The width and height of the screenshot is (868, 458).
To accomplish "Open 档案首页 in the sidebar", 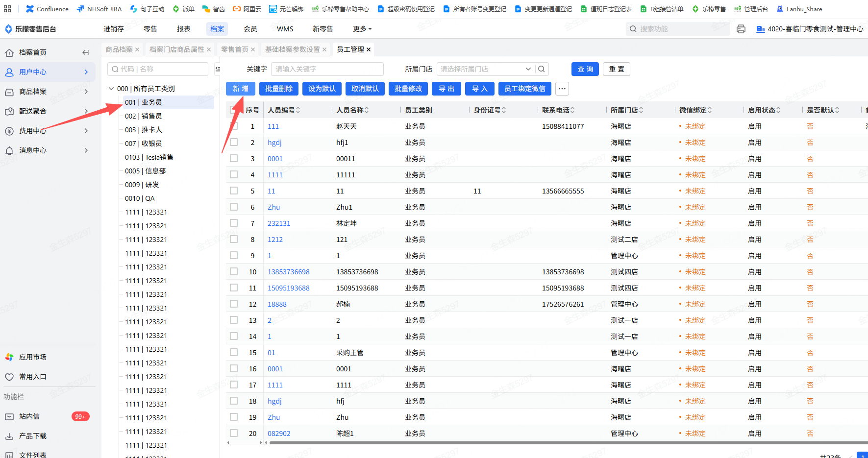I will point(33,52).
